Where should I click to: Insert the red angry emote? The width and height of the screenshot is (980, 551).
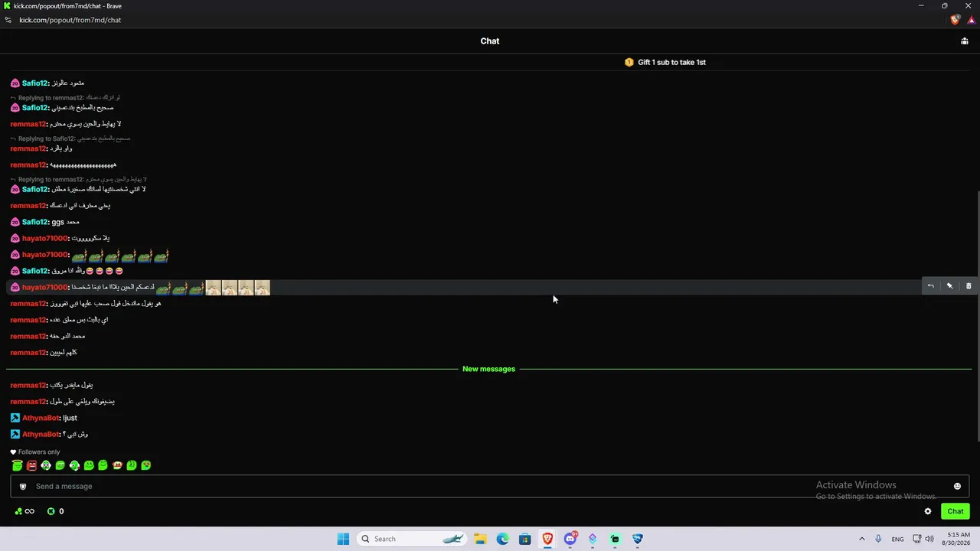31,465
